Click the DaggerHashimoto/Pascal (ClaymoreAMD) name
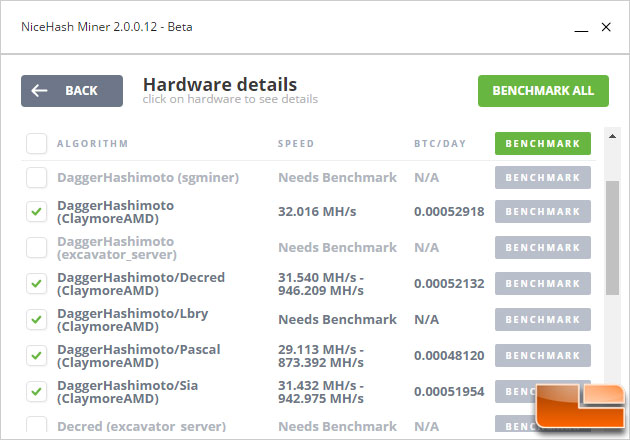 coord(139,356)
